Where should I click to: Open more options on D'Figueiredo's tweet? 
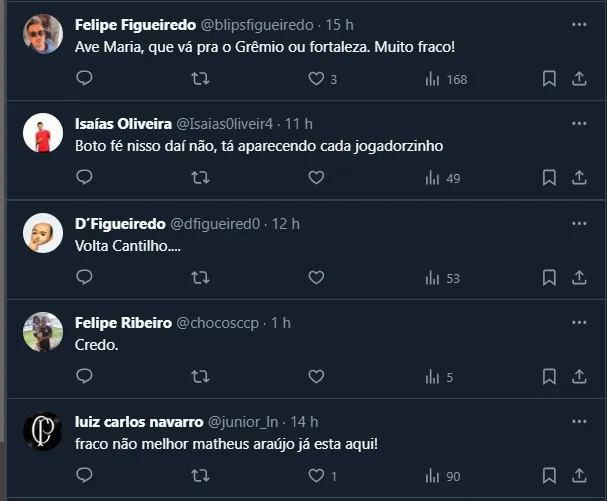(579, 222)
